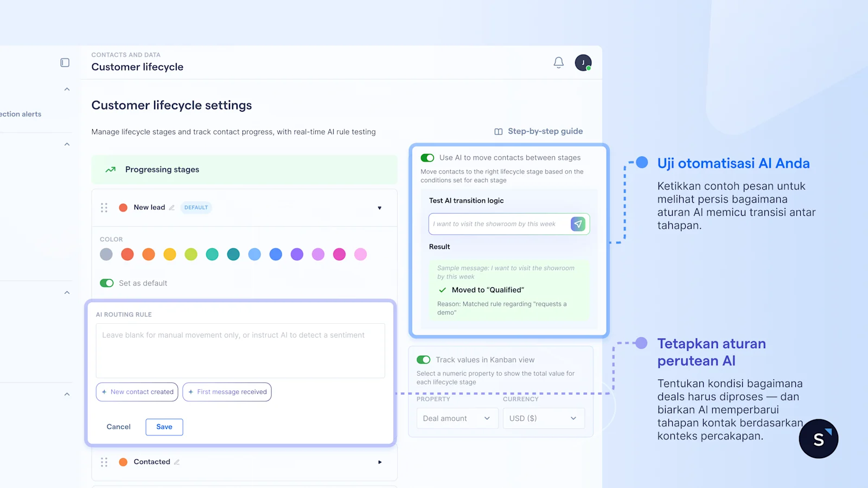The height and width of the screenshot is (488, 868).
Task: Collapse the New lead stage arrow
Action: pyautogui.click(x=380, y=208)
